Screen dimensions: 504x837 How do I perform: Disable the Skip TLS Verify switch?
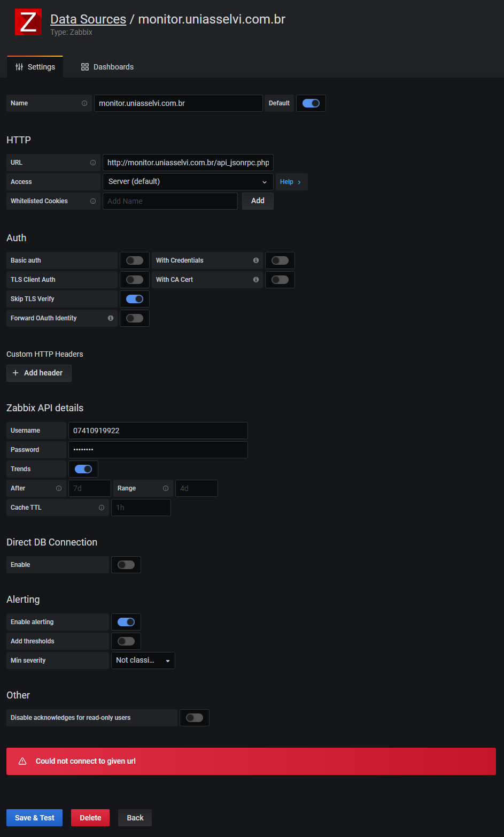point(135,299)
